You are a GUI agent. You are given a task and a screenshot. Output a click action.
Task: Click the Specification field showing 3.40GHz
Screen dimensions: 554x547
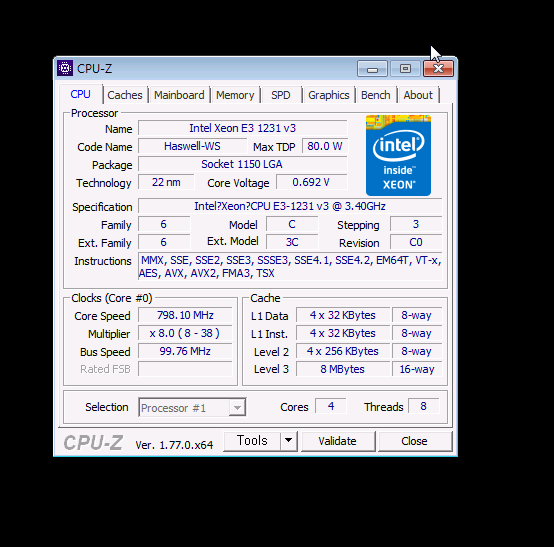point(290,206)
